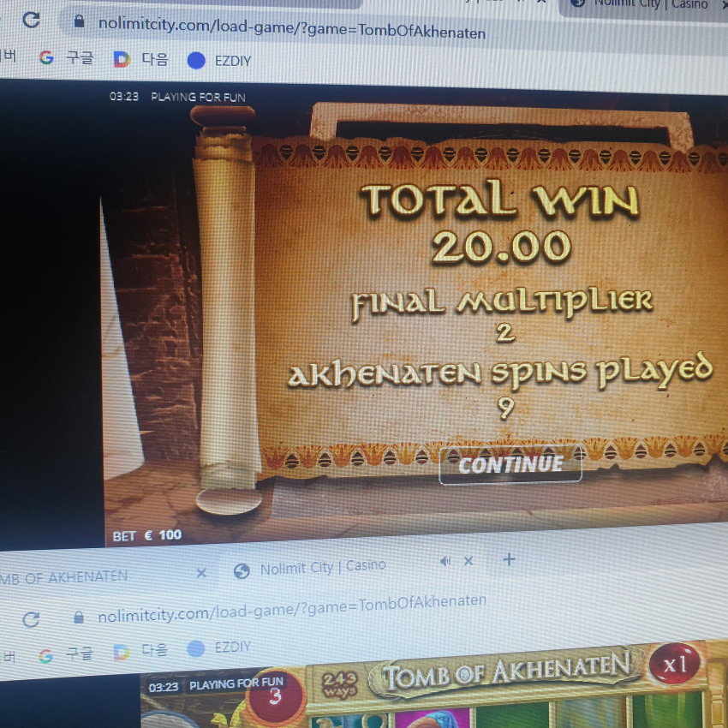Click upper address bar URL nolimitcity.com/load-game

[291, 27]
